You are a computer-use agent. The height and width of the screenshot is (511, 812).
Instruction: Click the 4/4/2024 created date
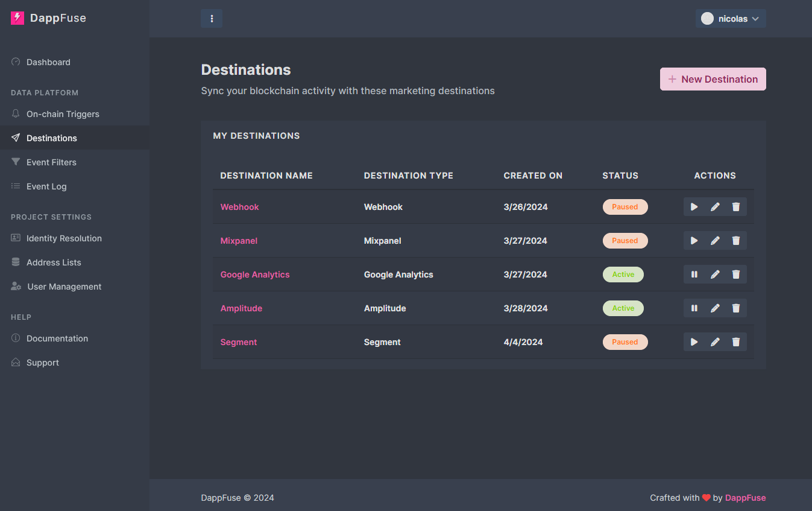[x=523, y=342]
